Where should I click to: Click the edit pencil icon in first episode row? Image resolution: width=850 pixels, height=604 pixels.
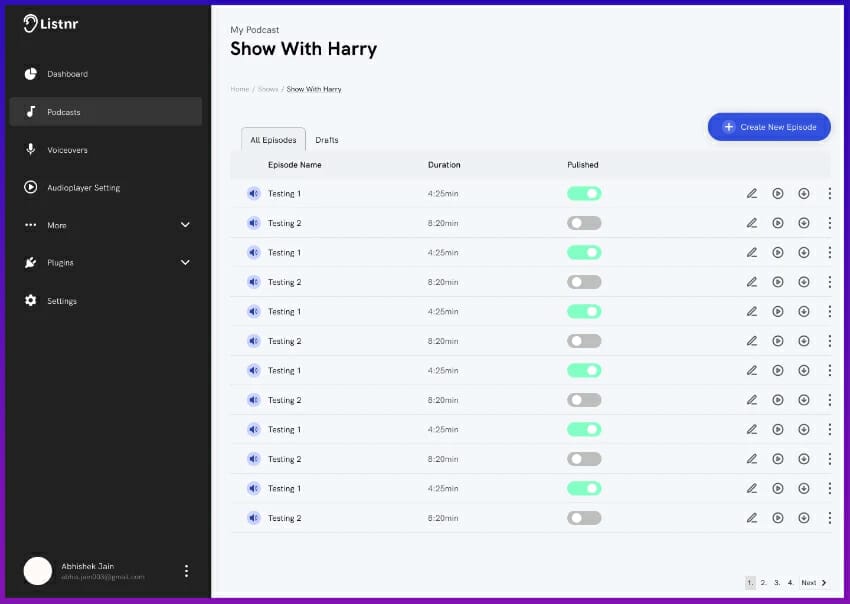pyautogui.click(x=752, y=194)
